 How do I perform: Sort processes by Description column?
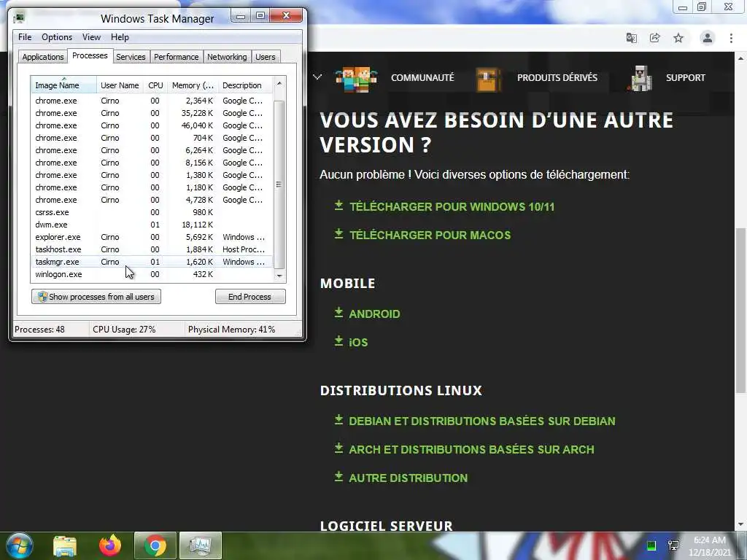[245, 85]
